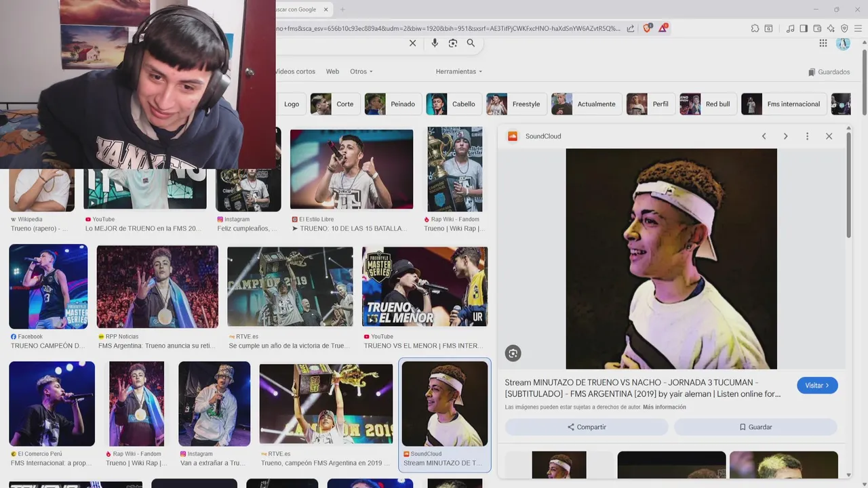Open the El Comercio Perú thumbnail

pos(52,404)
